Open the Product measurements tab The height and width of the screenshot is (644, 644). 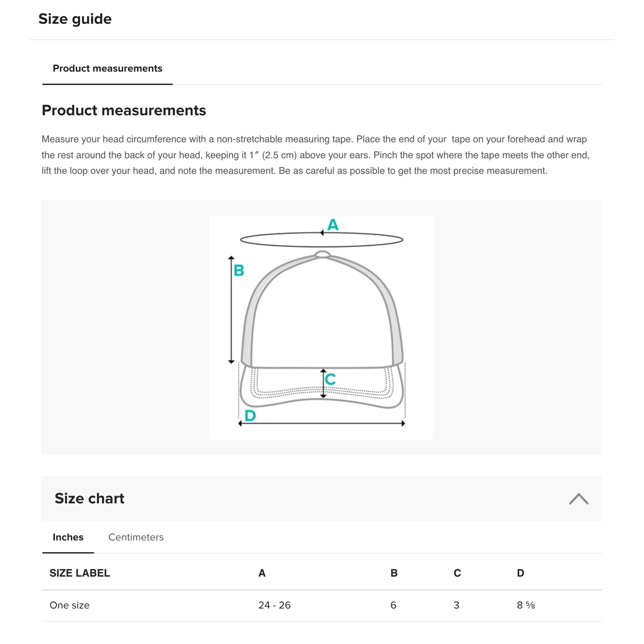coord(107,68)
